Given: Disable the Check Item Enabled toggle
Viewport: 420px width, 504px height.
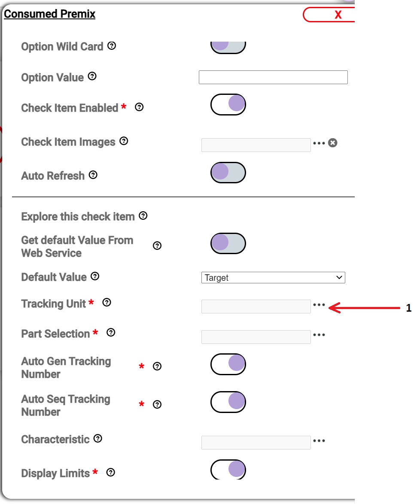Looking at the screenshot, I should click(228, 103).
